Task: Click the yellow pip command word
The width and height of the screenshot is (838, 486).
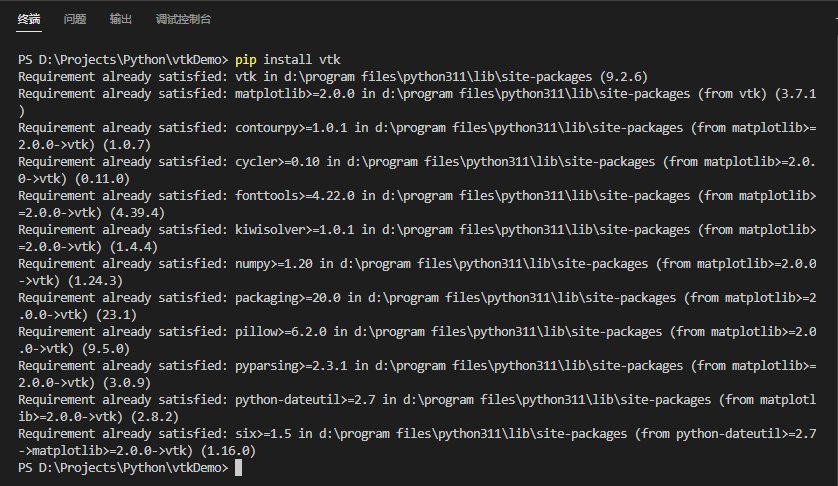Action: pos(246,60)
